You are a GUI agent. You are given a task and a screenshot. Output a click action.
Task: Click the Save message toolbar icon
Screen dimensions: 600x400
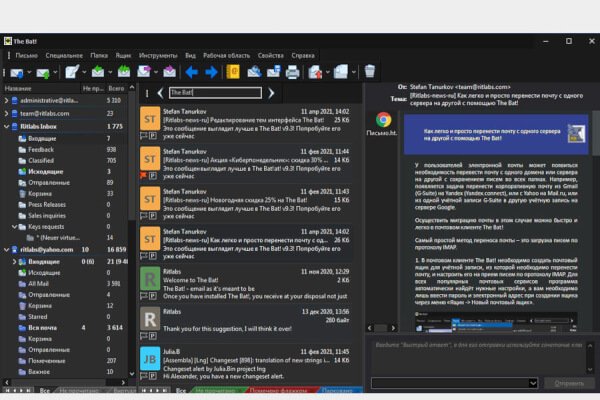[274, 72]
